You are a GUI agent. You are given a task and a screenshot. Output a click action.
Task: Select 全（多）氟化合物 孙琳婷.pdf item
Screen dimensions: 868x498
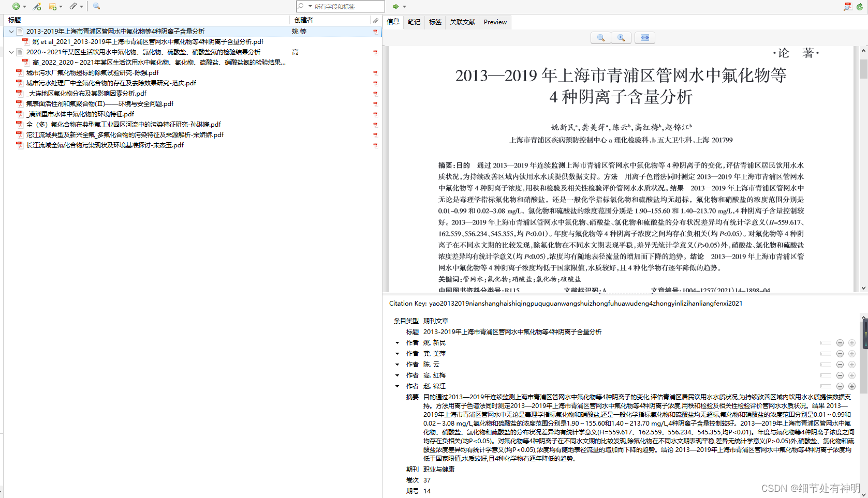[124, 125]
